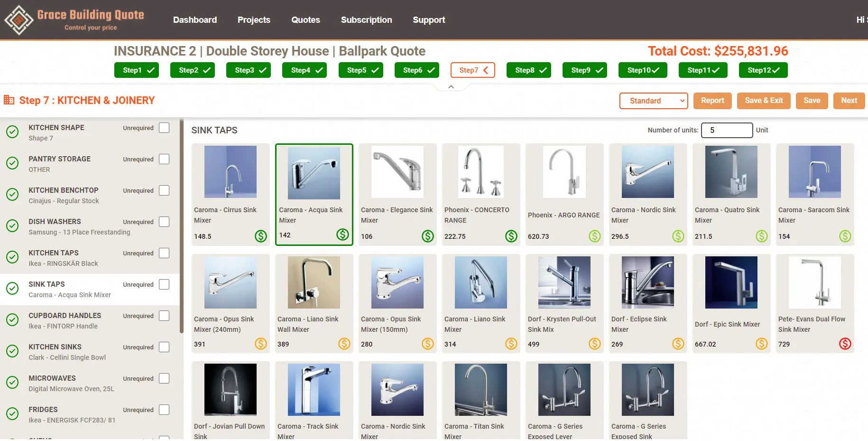
Task: Open the Projects menu
Action: [254, 20]
